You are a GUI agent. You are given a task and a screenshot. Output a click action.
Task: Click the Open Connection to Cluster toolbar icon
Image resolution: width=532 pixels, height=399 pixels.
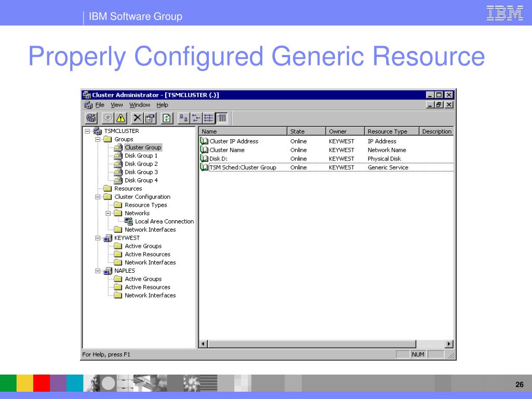pyautogui.click(x=91, y=118)
